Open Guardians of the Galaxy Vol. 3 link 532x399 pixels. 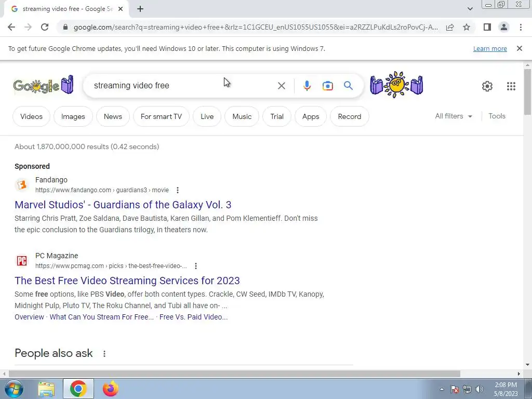point(123,205)
